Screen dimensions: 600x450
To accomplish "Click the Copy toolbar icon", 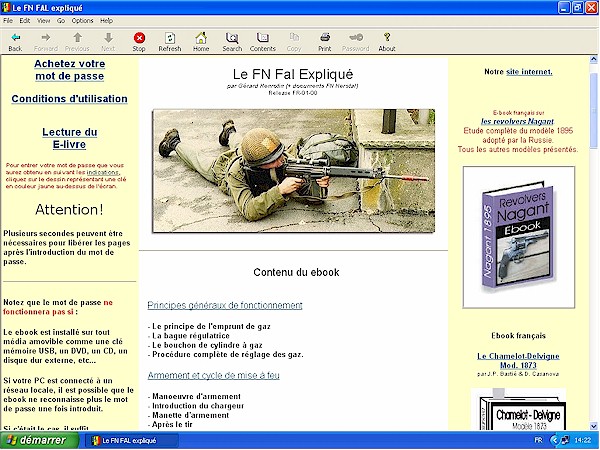I will point(294,42).
